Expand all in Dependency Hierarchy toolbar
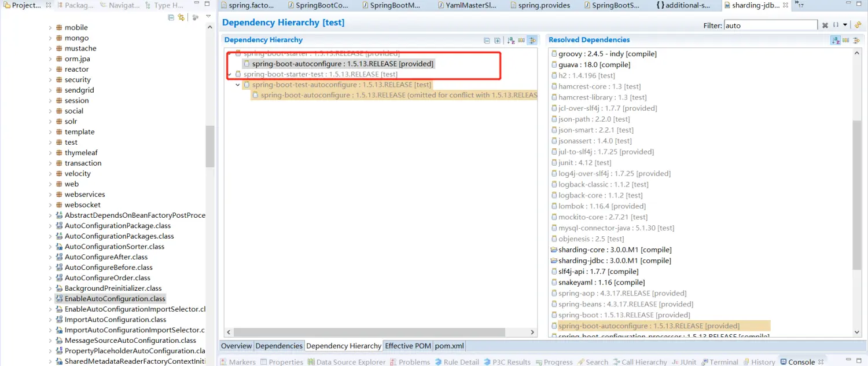868x366 pixels. pyautogui.click(x=497, y=41)
